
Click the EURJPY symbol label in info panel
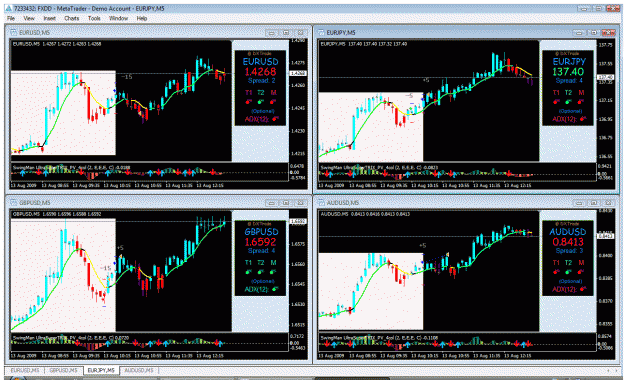pos(569,62)
